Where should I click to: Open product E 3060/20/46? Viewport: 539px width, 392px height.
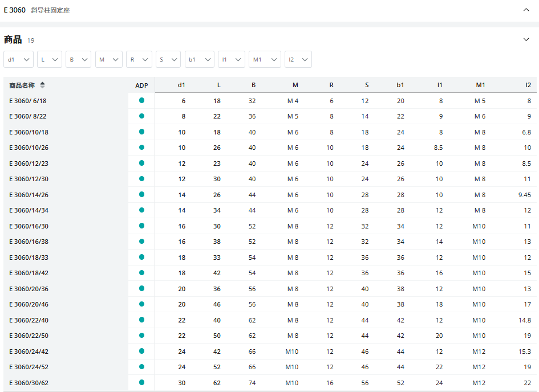tap(29, 304)
